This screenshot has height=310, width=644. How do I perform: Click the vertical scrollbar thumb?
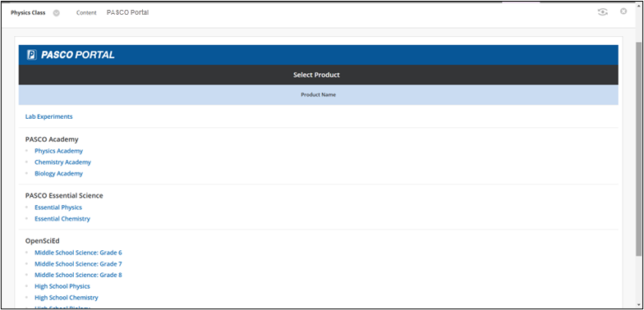click(639, 149)
